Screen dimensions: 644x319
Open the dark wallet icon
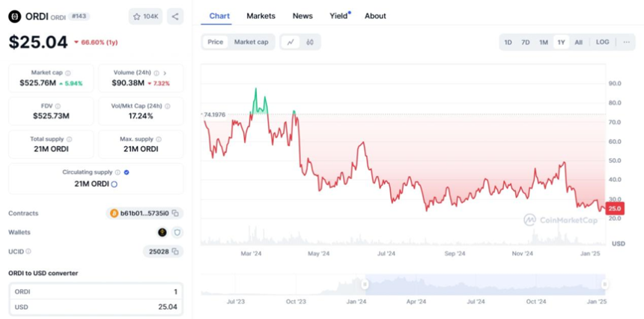pyautogui.click(x=162, y=232)
